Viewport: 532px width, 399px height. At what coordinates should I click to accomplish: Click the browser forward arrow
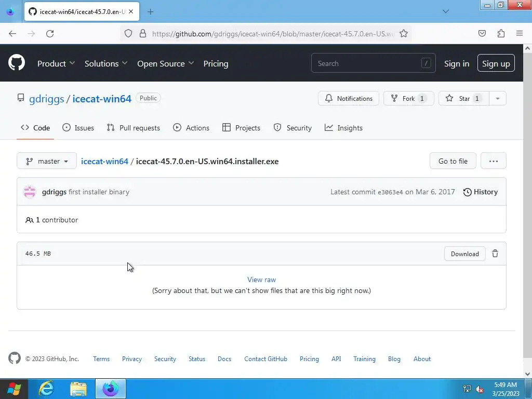coord(31,33)
